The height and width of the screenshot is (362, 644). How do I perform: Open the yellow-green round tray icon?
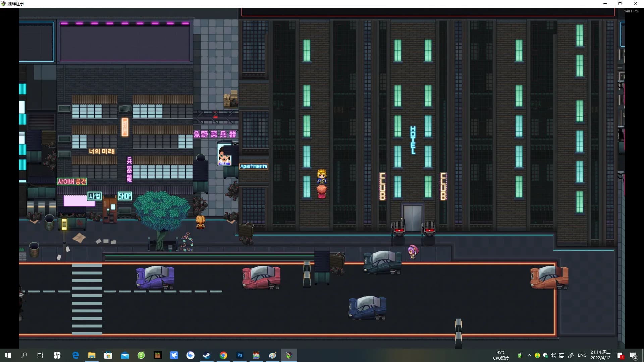(537, 355)
